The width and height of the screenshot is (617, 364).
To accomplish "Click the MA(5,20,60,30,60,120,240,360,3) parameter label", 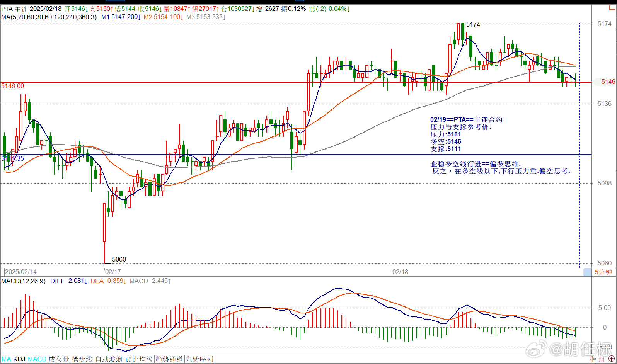I will pyautogui.click(x=49, y=17).
